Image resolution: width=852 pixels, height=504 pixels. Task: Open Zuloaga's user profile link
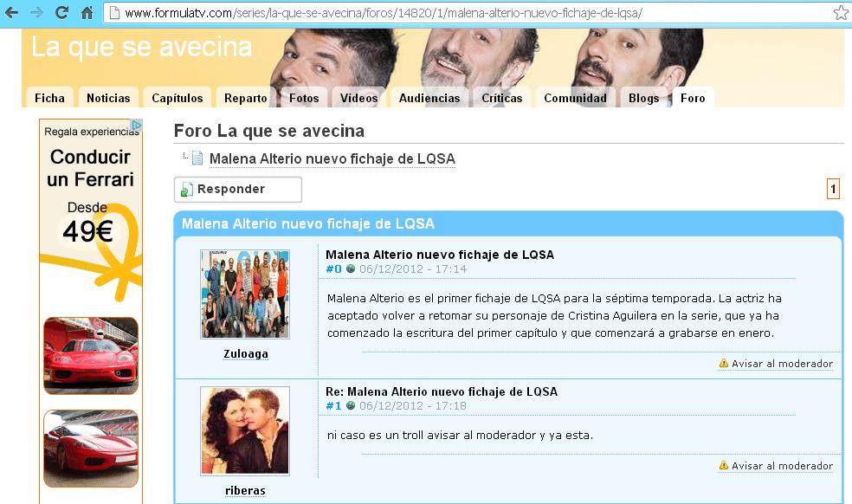coord(246,354)
